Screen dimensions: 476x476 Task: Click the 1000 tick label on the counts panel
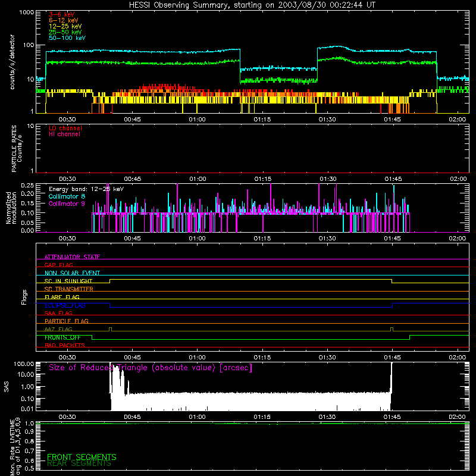pyautogui.click(x=26, y=12)
